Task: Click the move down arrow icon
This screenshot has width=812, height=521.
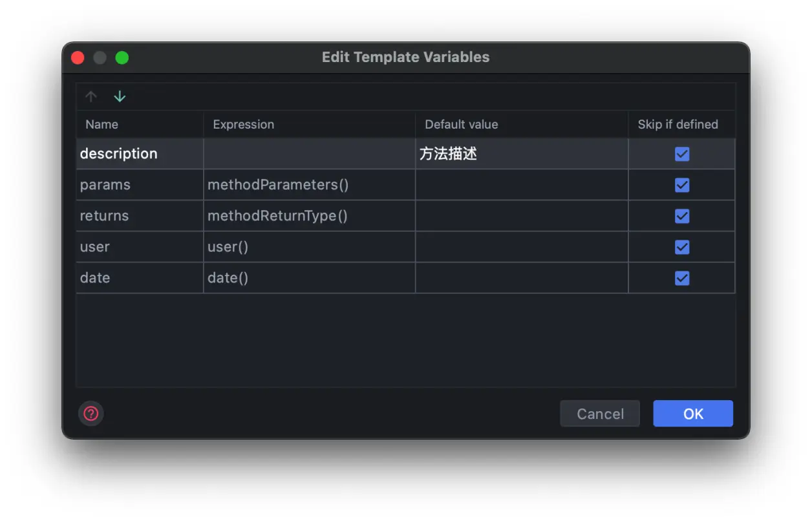Action: click(120, 96)
